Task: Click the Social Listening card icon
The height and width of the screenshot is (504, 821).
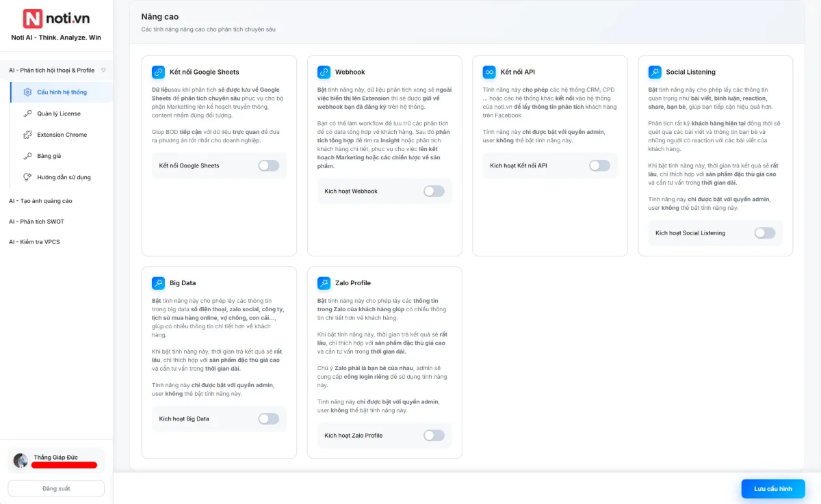Action: pyautogui.click(x=655, y=72)
